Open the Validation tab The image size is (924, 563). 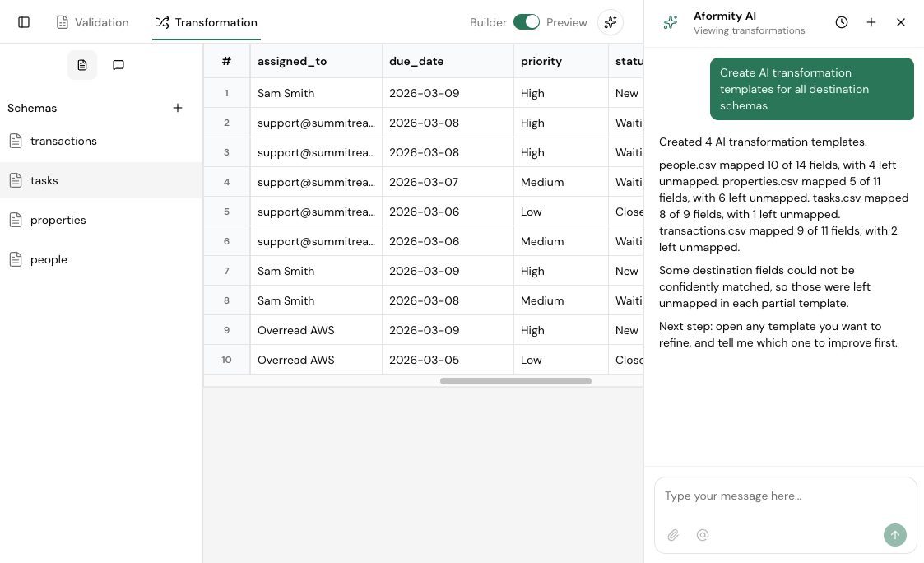tap(92, 22)
